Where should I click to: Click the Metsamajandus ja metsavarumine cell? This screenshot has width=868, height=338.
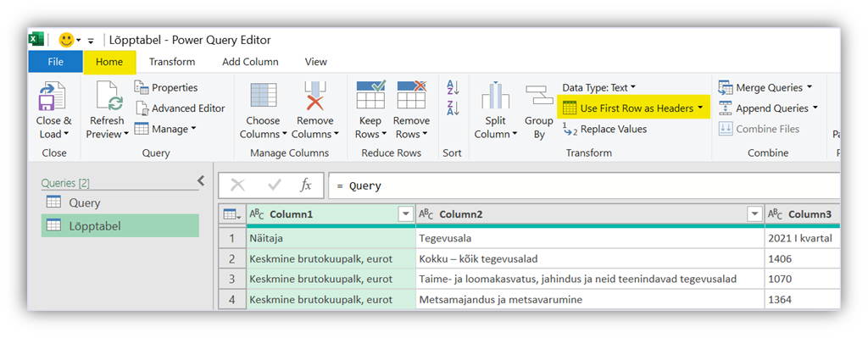click(590, 299)
